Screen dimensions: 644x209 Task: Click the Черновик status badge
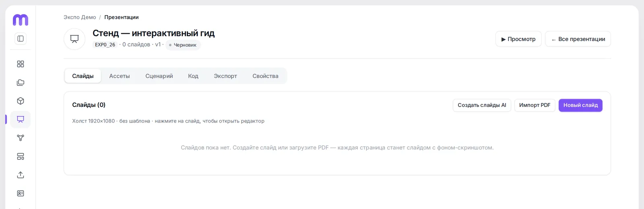pos(183,45)
